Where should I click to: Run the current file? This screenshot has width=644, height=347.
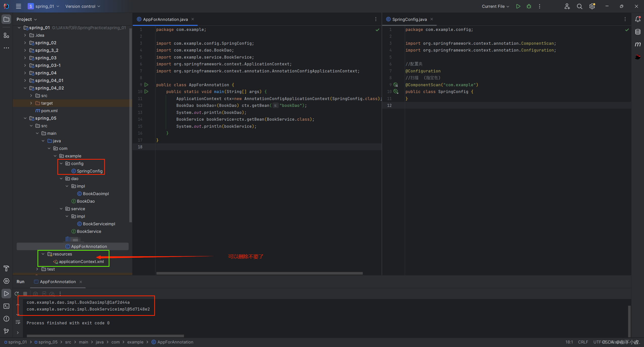[x=518, y=6]
